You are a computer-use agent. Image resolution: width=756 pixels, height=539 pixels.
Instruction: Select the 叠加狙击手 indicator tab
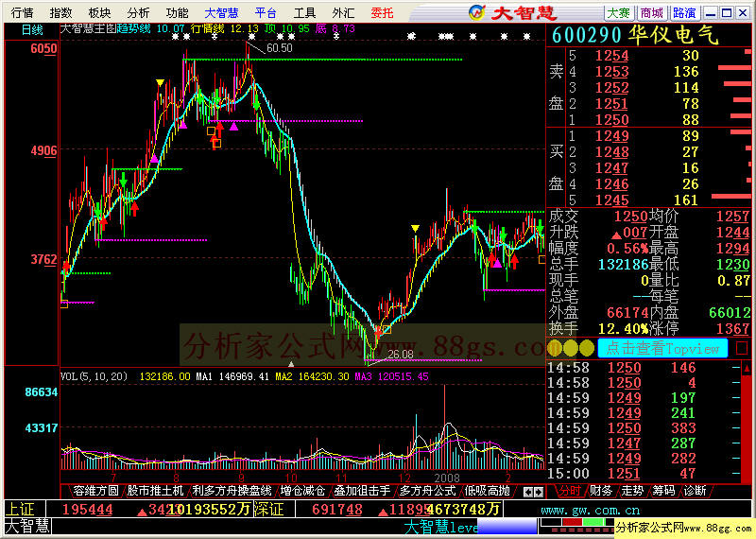(362, 491)
